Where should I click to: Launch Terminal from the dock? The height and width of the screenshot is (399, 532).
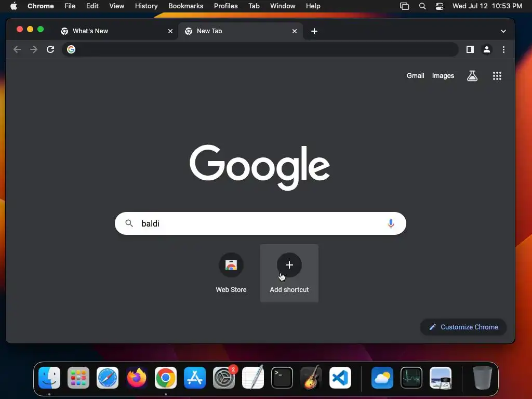point(282,378)
